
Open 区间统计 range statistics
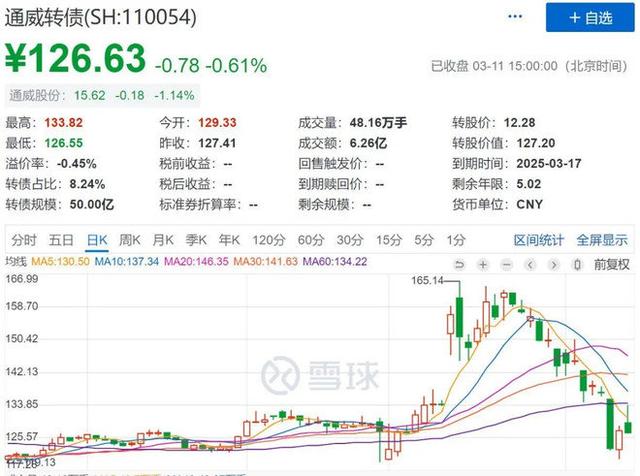point(538,240)
